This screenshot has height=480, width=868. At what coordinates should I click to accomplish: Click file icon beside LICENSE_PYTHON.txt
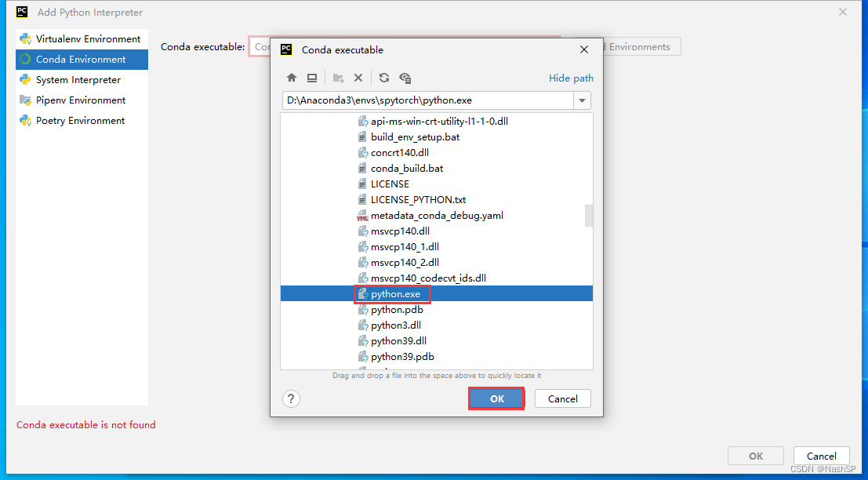pyautogui.click(x=362, y=199)
